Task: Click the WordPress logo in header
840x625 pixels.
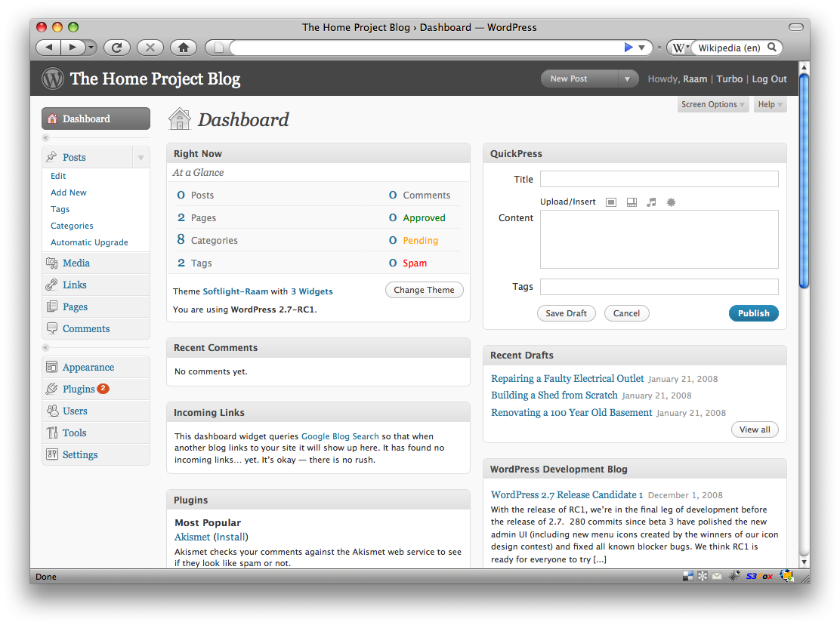Action: (53, 79)
